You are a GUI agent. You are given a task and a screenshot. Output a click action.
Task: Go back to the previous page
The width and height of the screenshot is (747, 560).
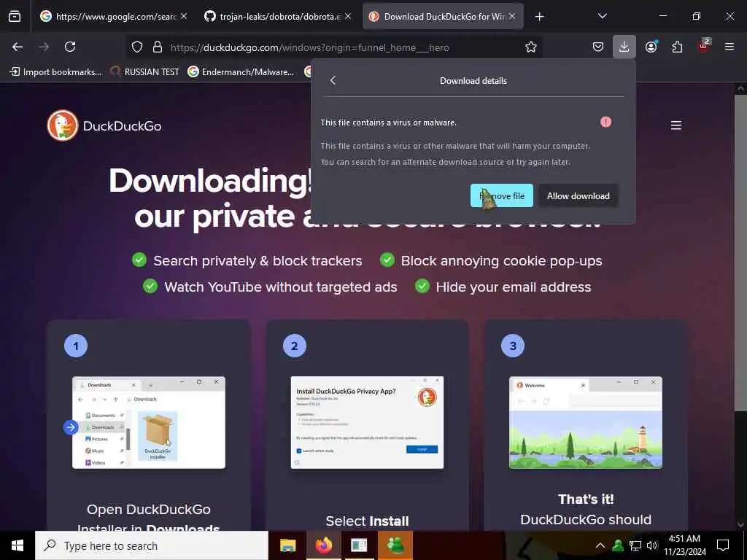coord(18,47)
